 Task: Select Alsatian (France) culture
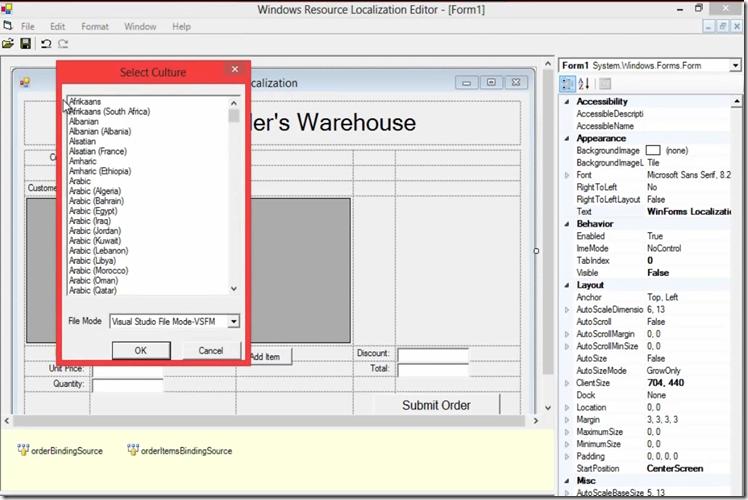(98, 151)
